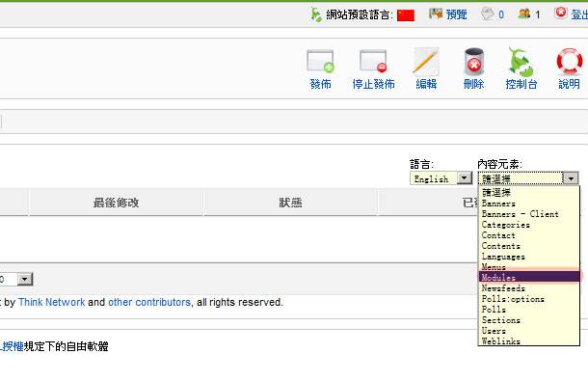Select Banners in the content element list
Image resolution: width=588 pixels, height=381 pixels.
pyautogui.click(x=529, y=204)
